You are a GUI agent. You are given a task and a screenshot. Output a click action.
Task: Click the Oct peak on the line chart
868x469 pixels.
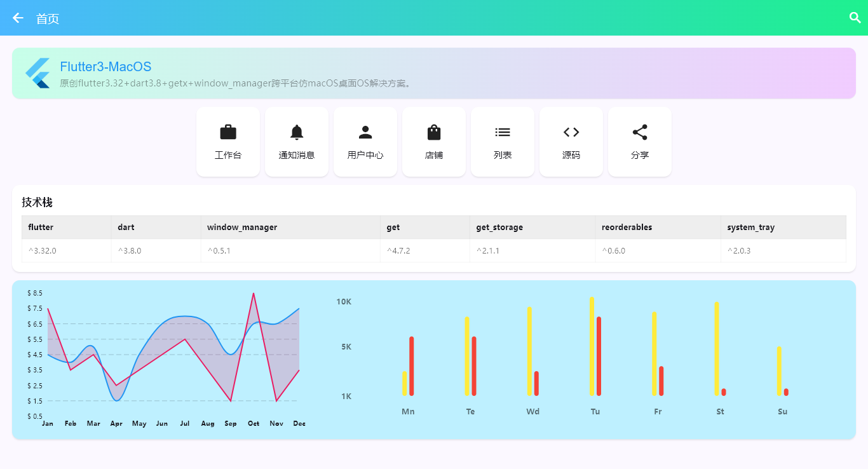pos(254,294)
